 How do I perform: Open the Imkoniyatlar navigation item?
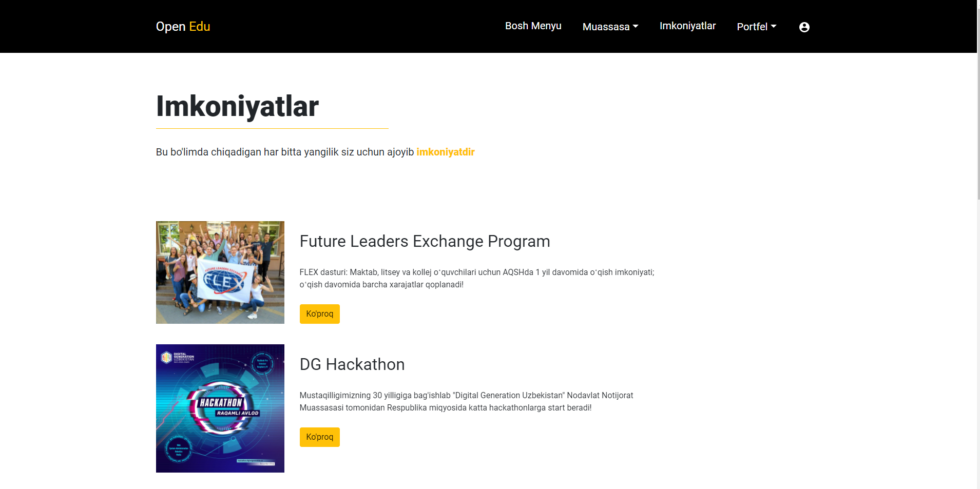coord(688,26)
